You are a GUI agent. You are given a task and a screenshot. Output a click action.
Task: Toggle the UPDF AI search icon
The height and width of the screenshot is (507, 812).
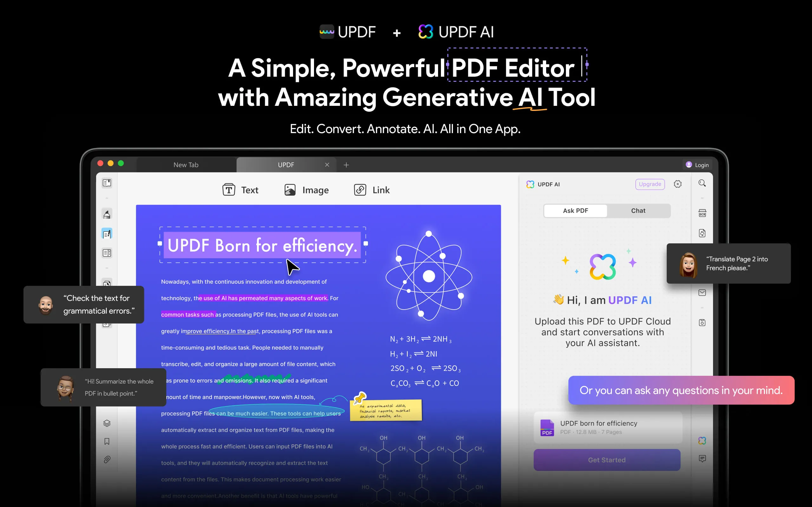(702, 183)
